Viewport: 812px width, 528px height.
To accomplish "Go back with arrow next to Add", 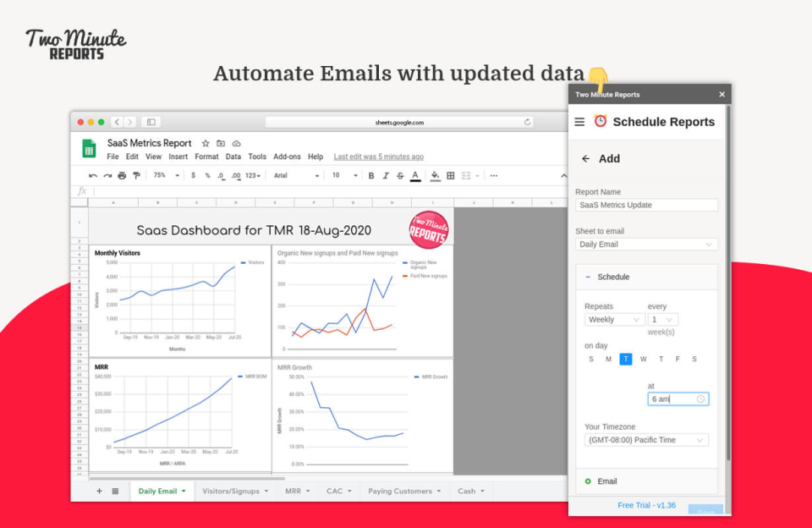I will click(x=585, y=158).
